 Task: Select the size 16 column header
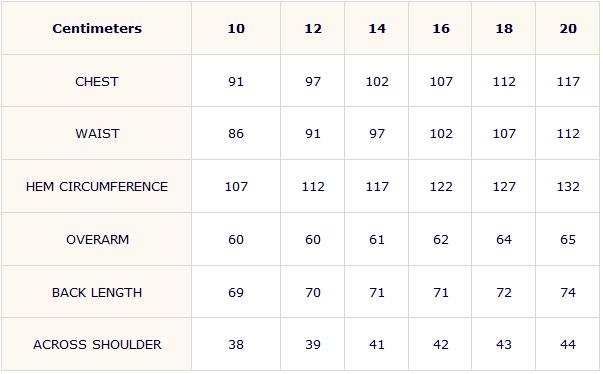point(441,28)
